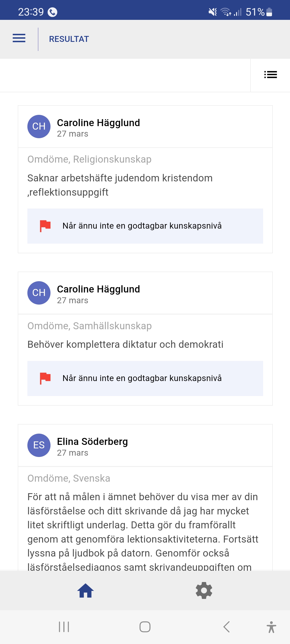
Task: Tap knowledge level banner under Religionskunskap
Action: click(x=145, y=226)
